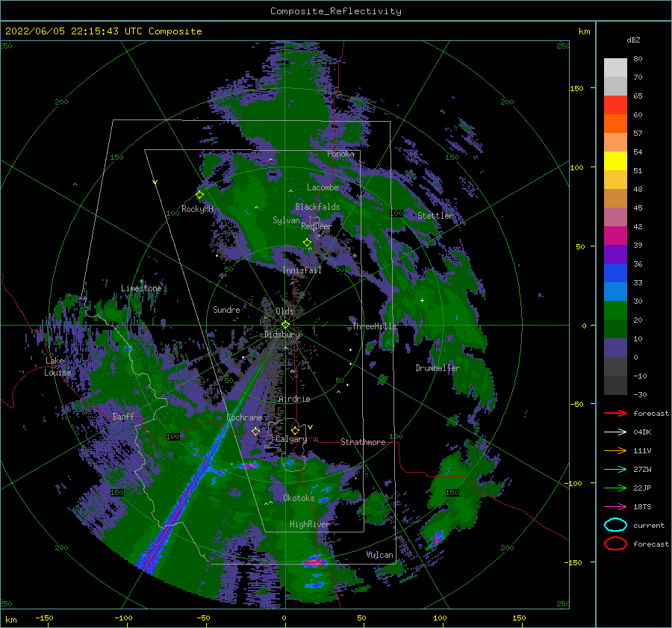Select the Lacombe city label
This screenshot has width=672, height=628.
323,187
